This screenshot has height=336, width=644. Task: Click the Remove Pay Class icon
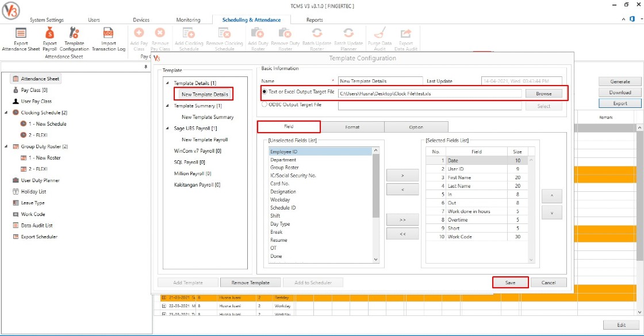pyautogui.click(x=160, y=39)
